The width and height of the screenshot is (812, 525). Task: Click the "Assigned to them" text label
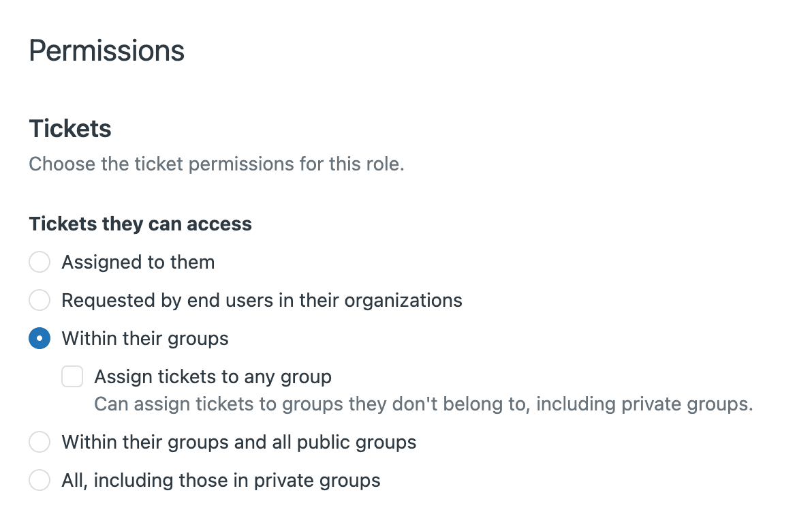point(138,262)
